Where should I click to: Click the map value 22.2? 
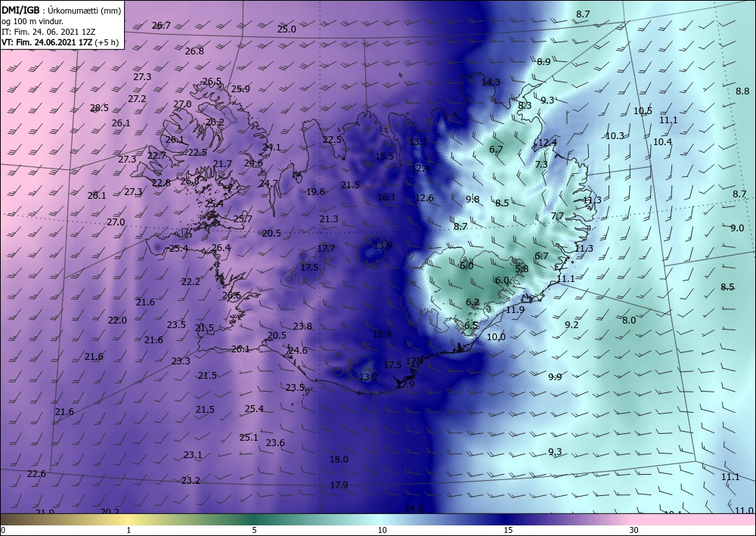pyautogui.click(x=191, y=281)
